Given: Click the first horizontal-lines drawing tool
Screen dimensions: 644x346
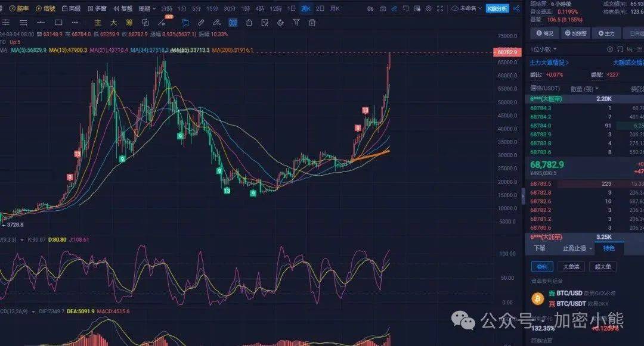Looking at the screenshot, I should point(6,23).
